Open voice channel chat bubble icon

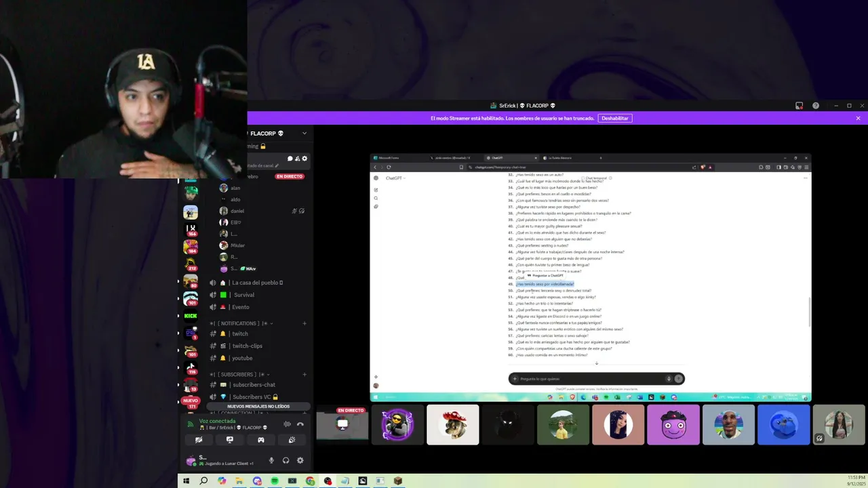click(x=290, y=159)
